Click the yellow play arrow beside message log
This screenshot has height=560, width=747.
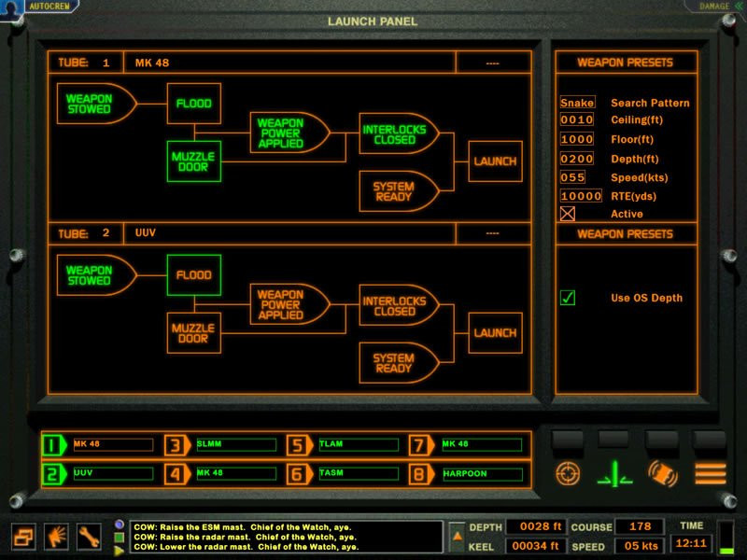pos(120,551)
